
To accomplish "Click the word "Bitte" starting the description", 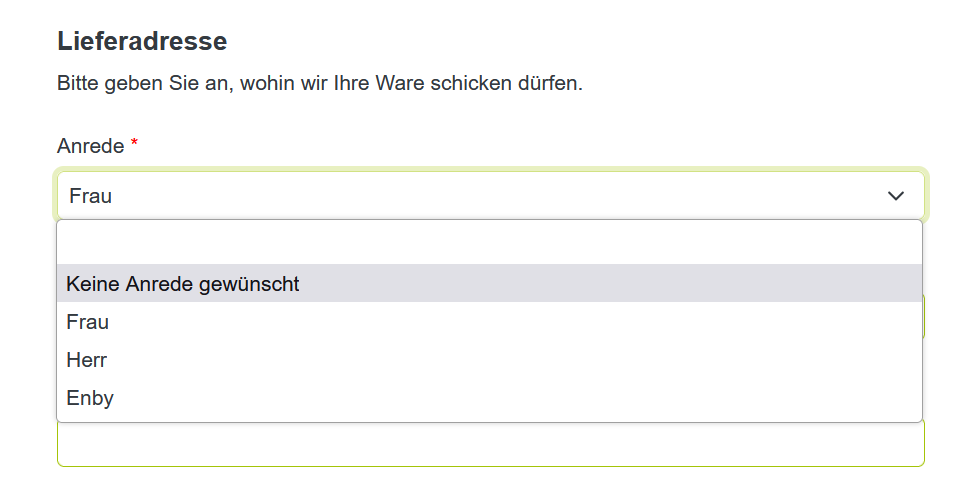I will 80,83.
